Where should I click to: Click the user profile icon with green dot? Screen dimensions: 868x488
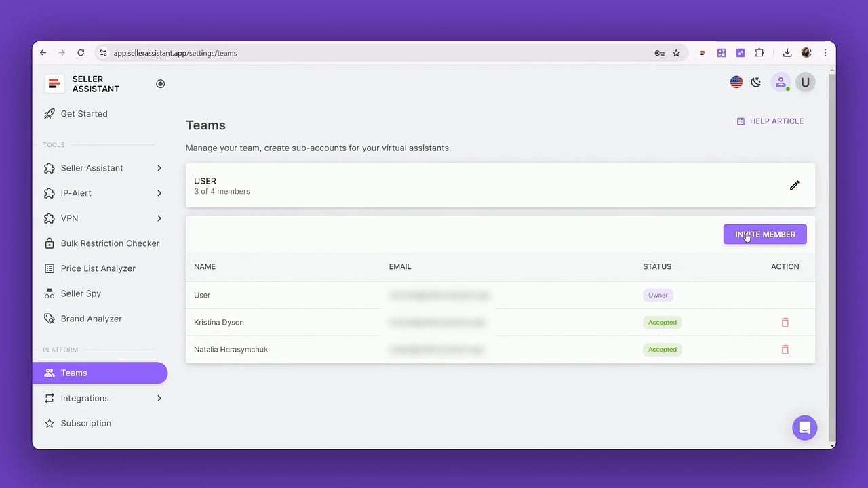(x=781, y=82)
